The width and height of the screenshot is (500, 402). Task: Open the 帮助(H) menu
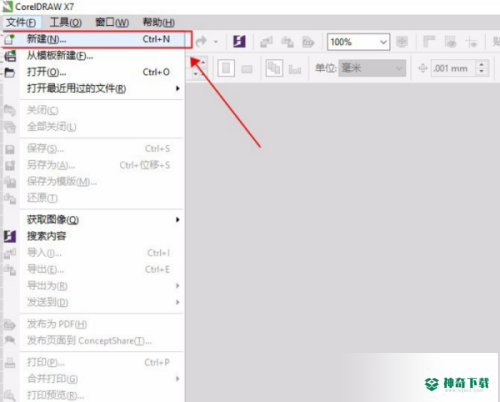tap(159, 22)
